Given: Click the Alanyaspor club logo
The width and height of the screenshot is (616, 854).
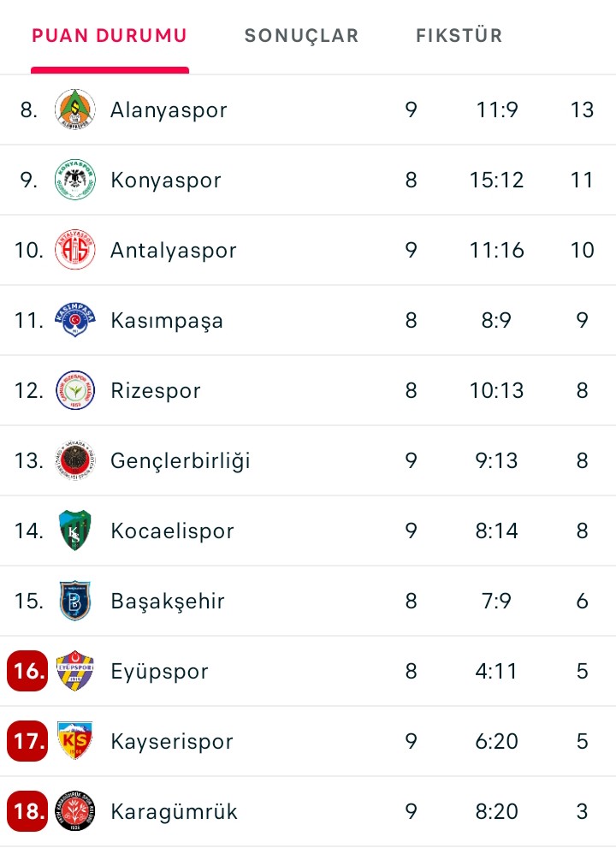Looking at the screenshot, I should [75, 110].
